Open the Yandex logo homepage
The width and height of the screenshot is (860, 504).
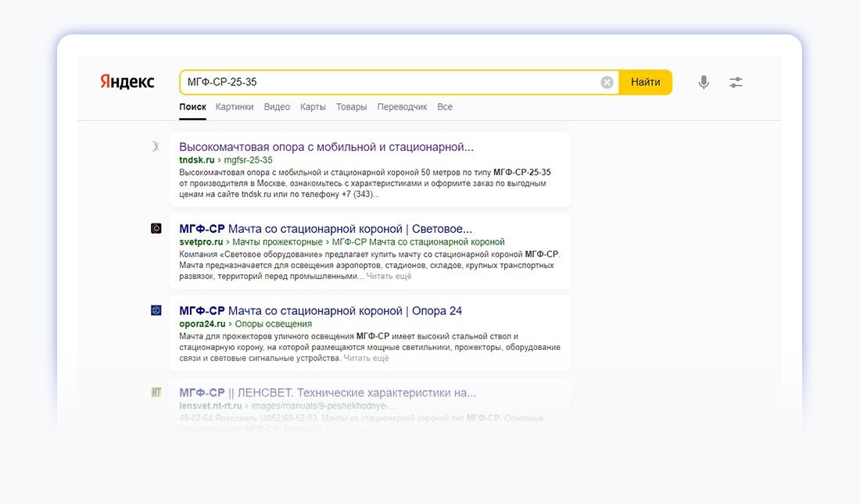point(127,82)
